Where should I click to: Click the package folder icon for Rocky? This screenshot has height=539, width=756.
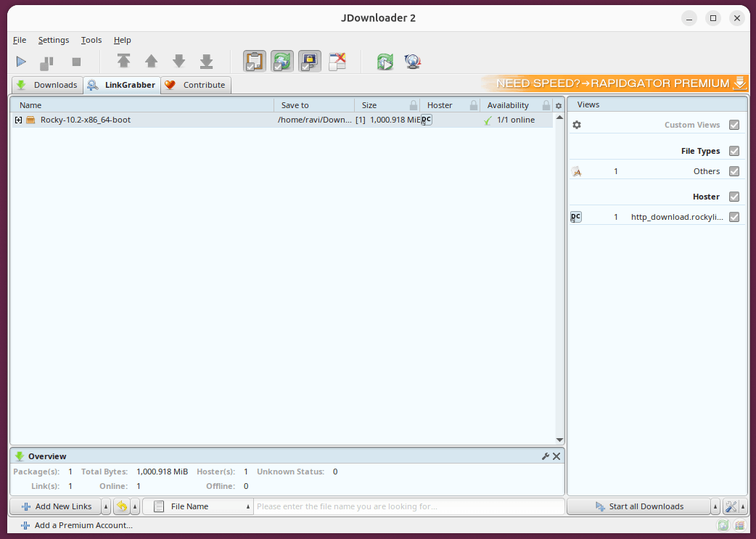coord(31,120)
